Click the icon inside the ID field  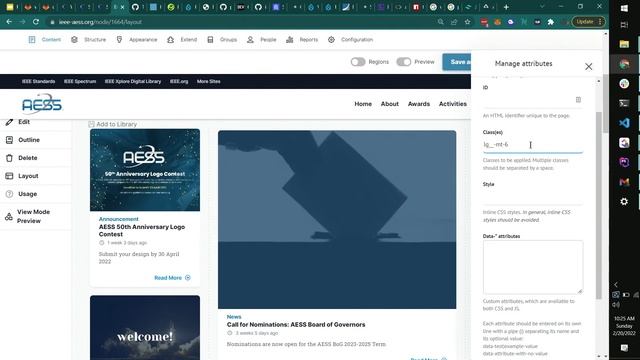tap(578, 100)
